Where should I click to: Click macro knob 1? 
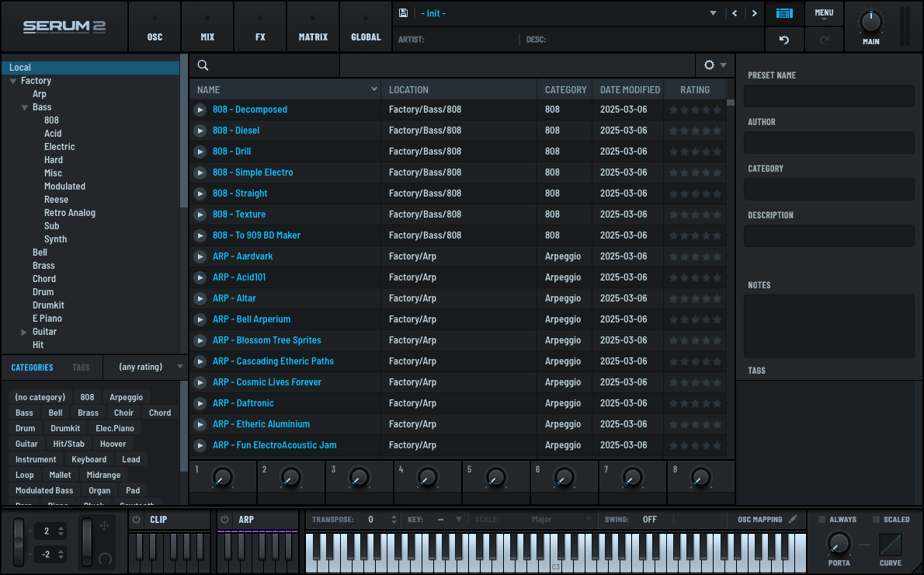click(222, 477)
